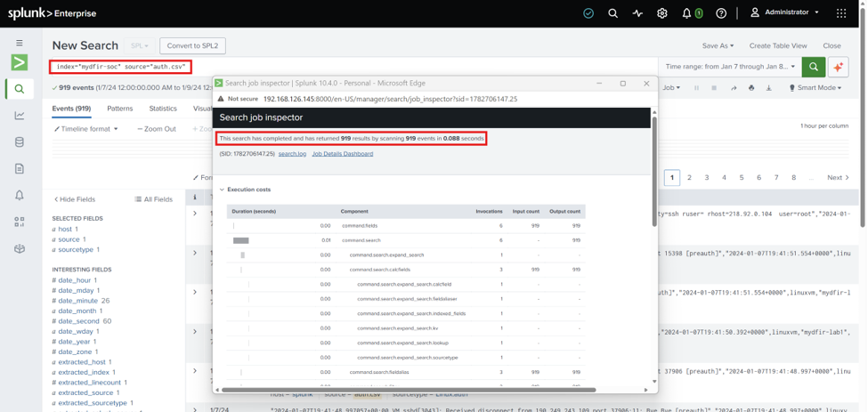Open the Datasets database icon in sidebar

click(x=20, y=142)
